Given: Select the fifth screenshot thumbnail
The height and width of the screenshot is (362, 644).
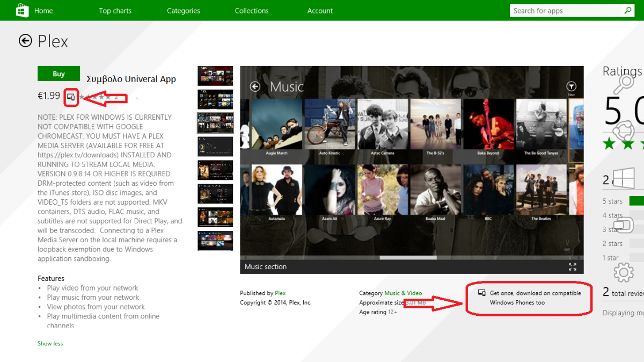Looking at the screenshot, I should (x=215, y=170).
